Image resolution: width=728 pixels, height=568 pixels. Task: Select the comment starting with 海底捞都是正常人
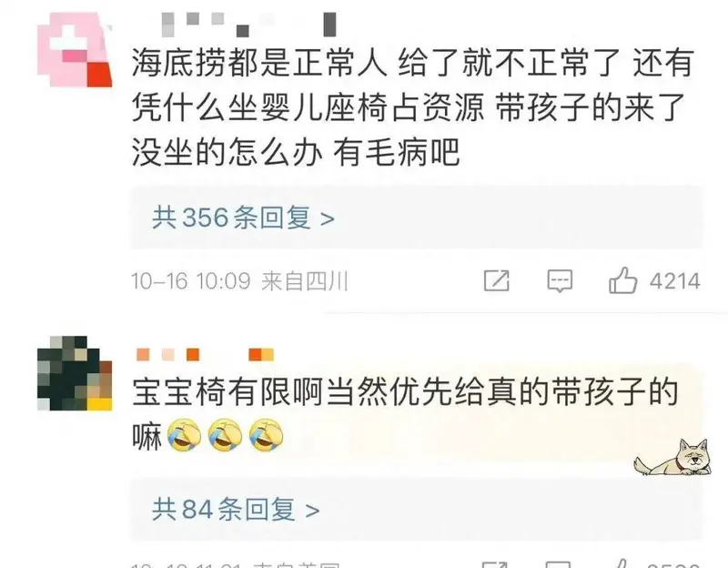click(413, 107)
